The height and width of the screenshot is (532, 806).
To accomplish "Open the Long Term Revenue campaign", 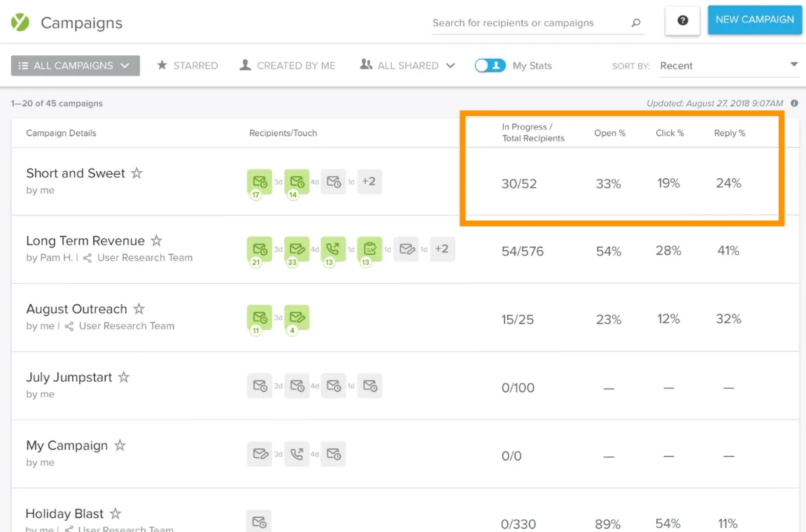I will 85,240.
